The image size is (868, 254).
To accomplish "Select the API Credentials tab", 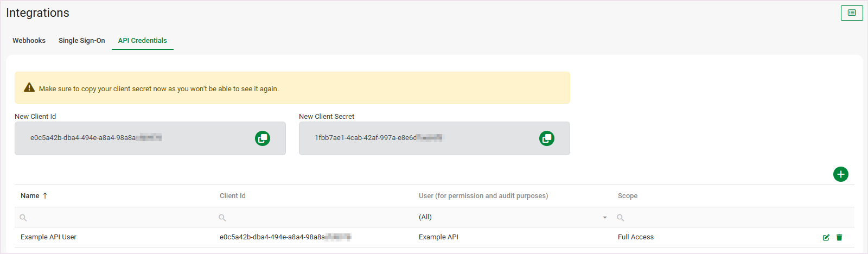I will coord(142,41).
